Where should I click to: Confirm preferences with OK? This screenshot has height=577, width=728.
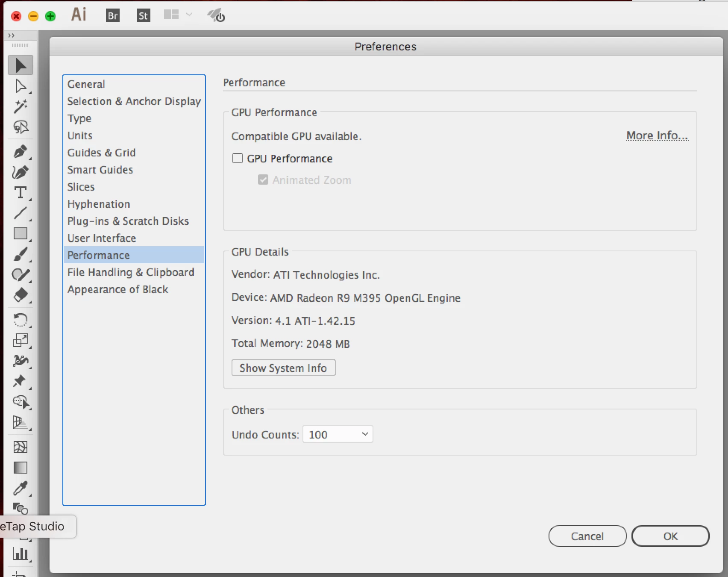pos(670,536)
